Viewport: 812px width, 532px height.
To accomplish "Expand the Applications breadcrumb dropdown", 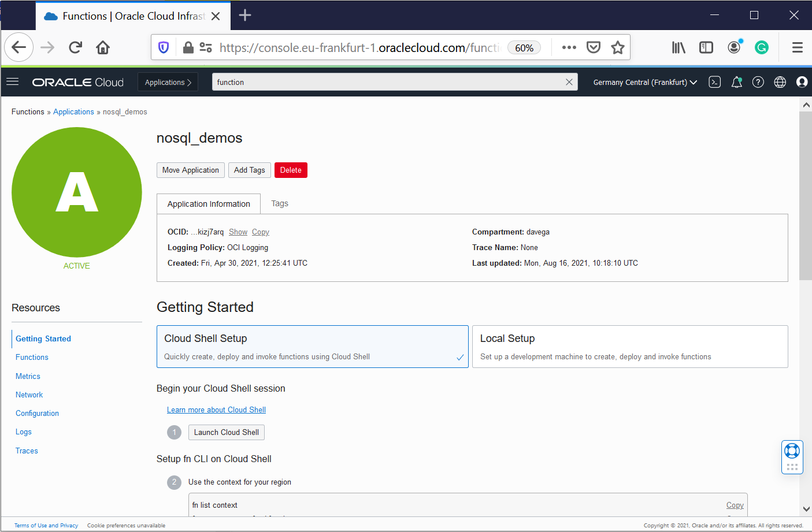I will pos(168,82).
